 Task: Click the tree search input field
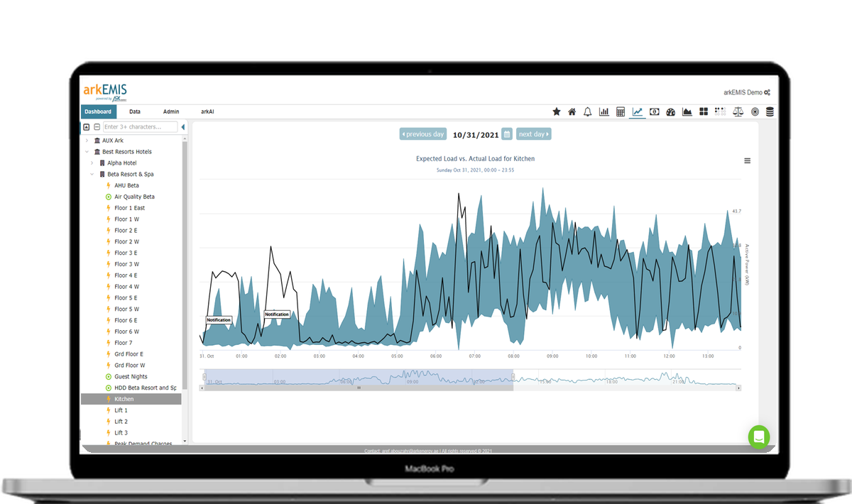[x=141, y=127]
